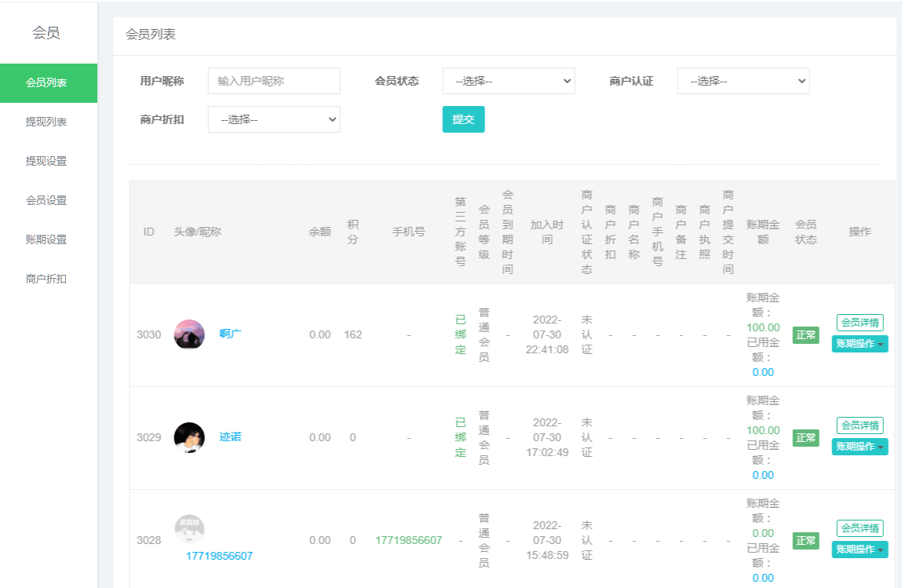The height and width of the screenshot is (588, 902).
Task: Navigate to 会员设置 page
Action: [46, 200]
